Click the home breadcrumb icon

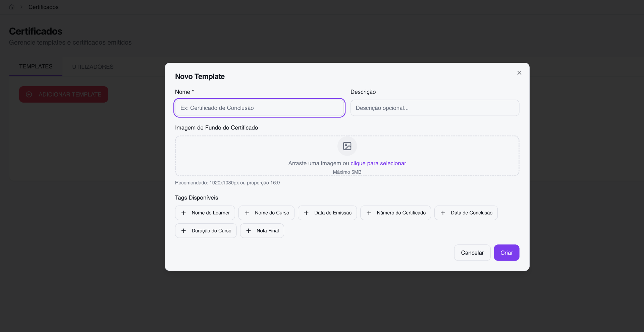pos(12,7)
